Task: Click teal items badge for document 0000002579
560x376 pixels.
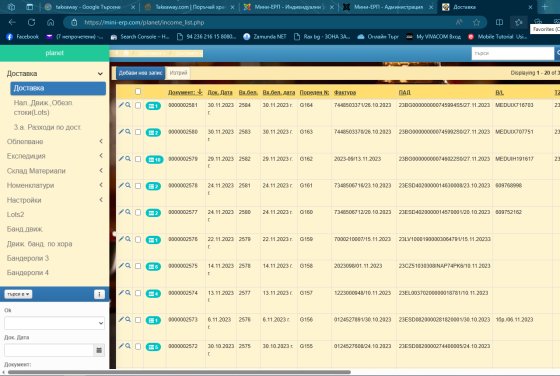Action: click(154, 160)
